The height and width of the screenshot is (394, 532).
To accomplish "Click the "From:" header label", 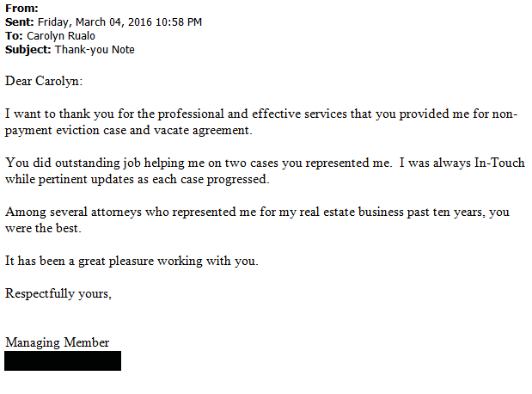I will pos(21,8).
